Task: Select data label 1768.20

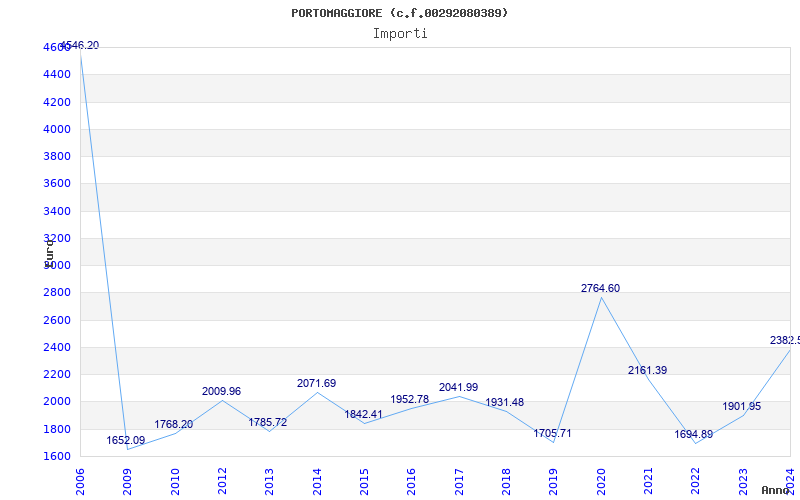Action: click(173, 424)
